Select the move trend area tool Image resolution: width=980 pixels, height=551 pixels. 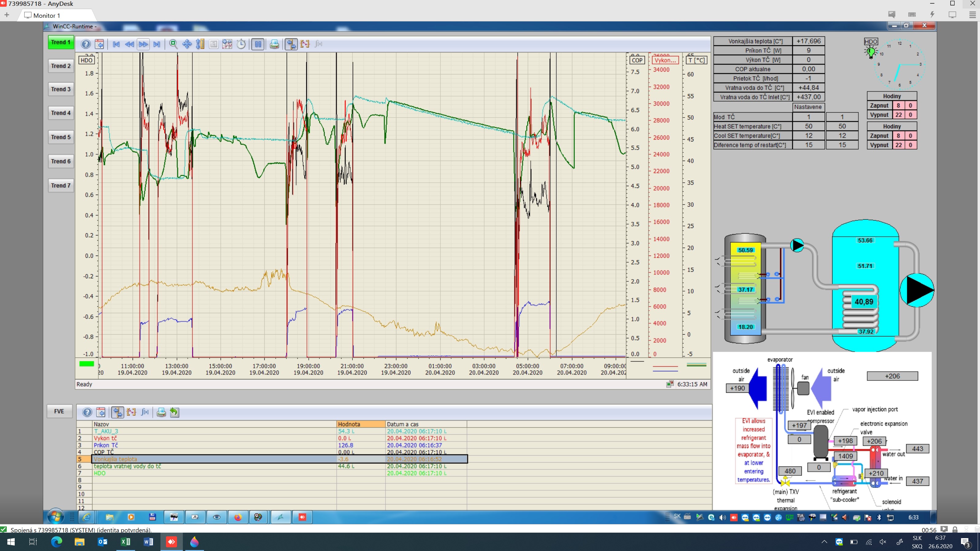pyautogui.click(x=187, y=44)
